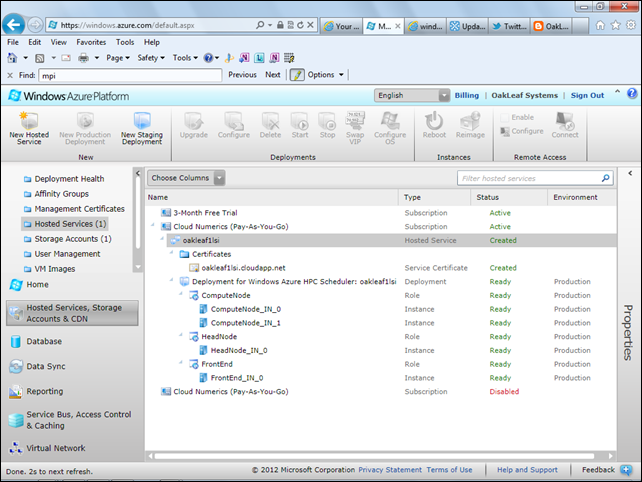Switch to the OakL... browser tab
The height and width of the screenshot is (482, 642).
[x=552, y=26]
